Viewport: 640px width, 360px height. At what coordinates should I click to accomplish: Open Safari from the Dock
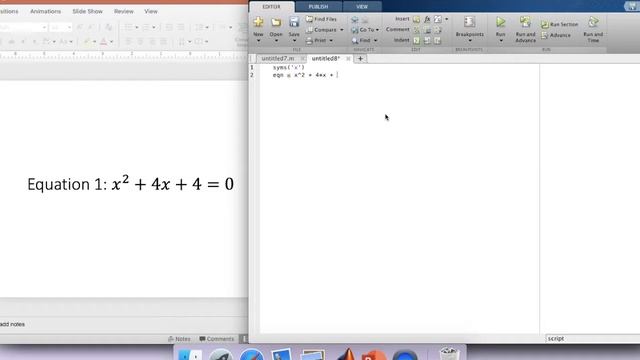251,355
